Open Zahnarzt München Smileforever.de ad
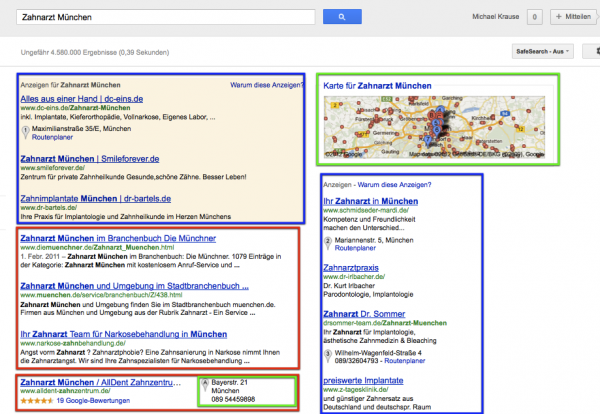 (90, 159)
